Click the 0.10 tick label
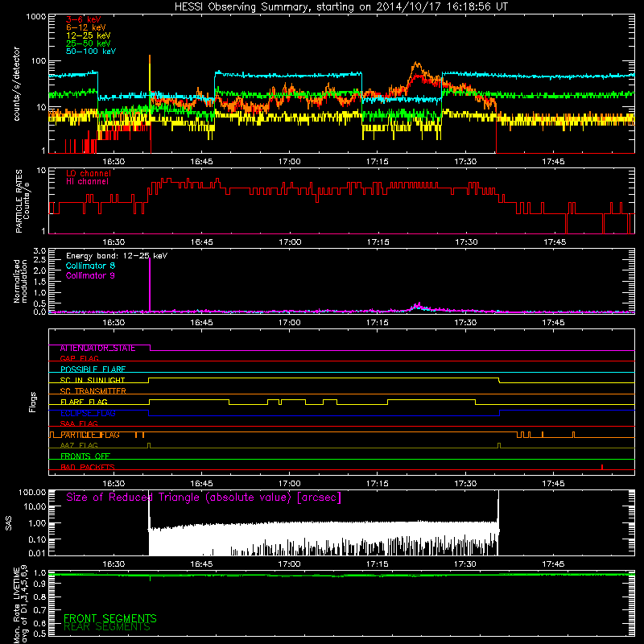This screenshot has height=644, width=644. pyautogui.click(x=37, y=539)
